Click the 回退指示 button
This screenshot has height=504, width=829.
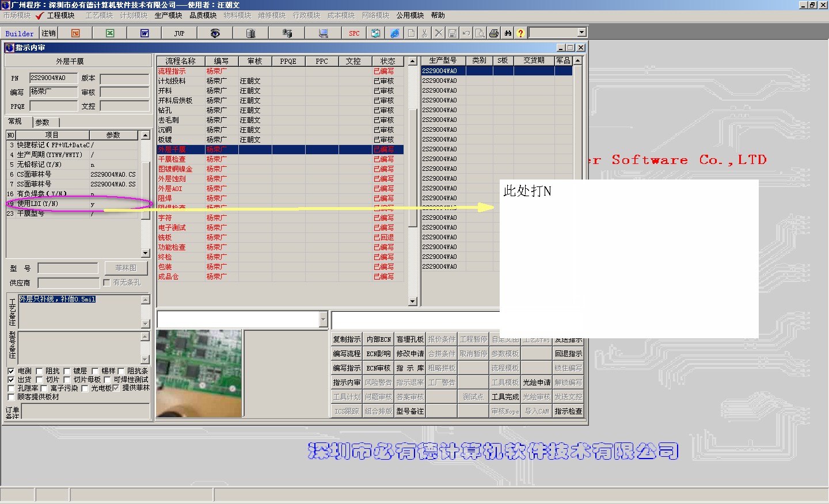(568, 354)
